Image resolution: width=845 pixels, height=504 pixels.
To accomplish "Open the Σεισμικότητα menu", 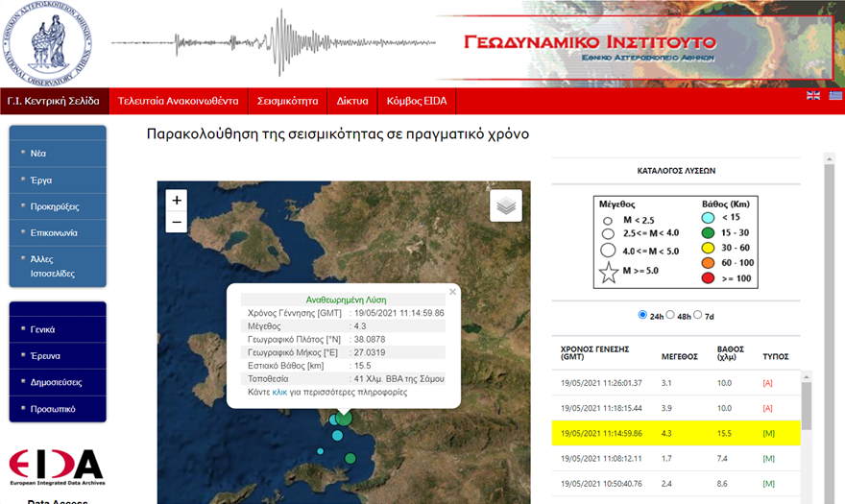I will (x=287, y=102).
